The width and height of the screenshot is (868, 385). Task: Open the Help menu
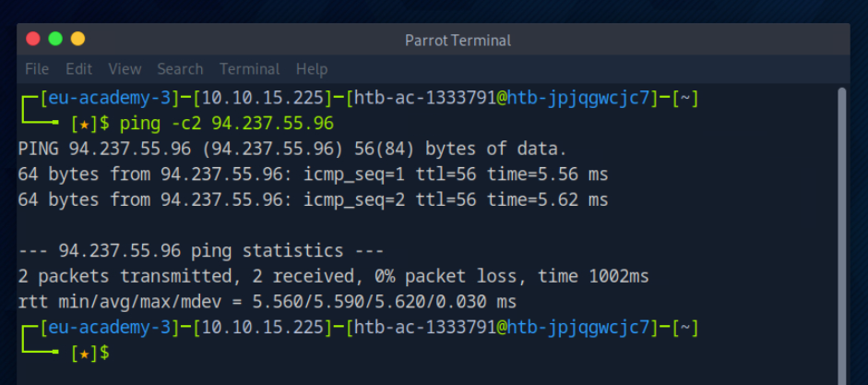[312, 69]
